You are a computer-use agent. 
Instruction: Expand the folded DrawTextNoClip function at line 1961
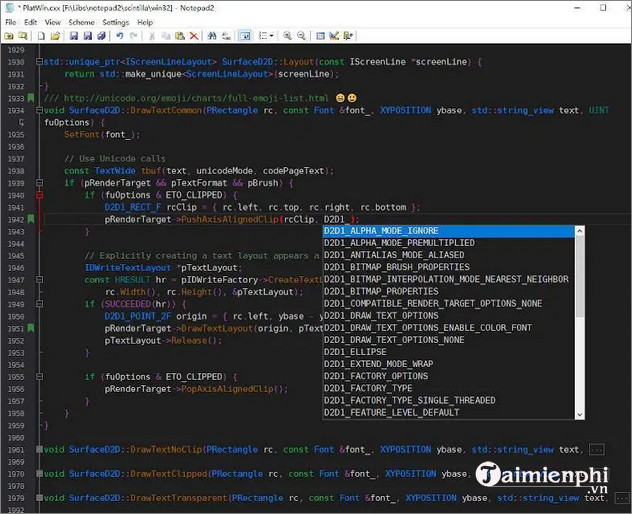point(38,450)
